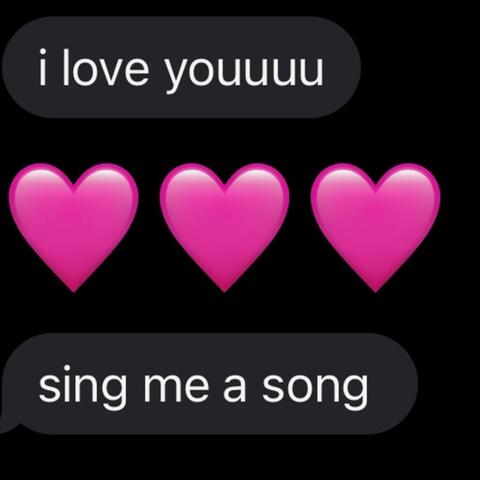Click the word "song" in the bottom bubble
This screenshot has height=480, width=480.
pyautogui.click(x=315, y=390)
